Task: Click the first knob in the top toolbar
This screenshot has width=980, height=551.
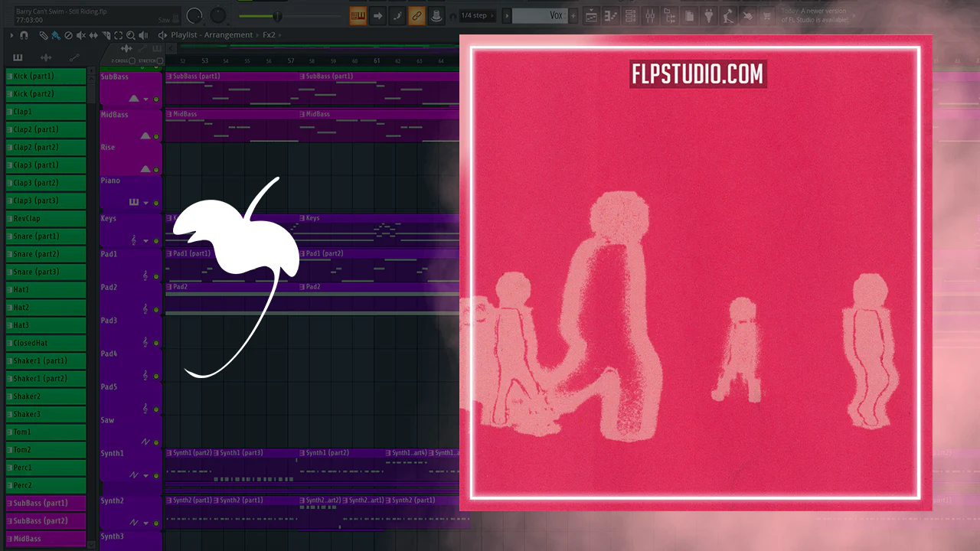Action: click(x=195, y=15)
